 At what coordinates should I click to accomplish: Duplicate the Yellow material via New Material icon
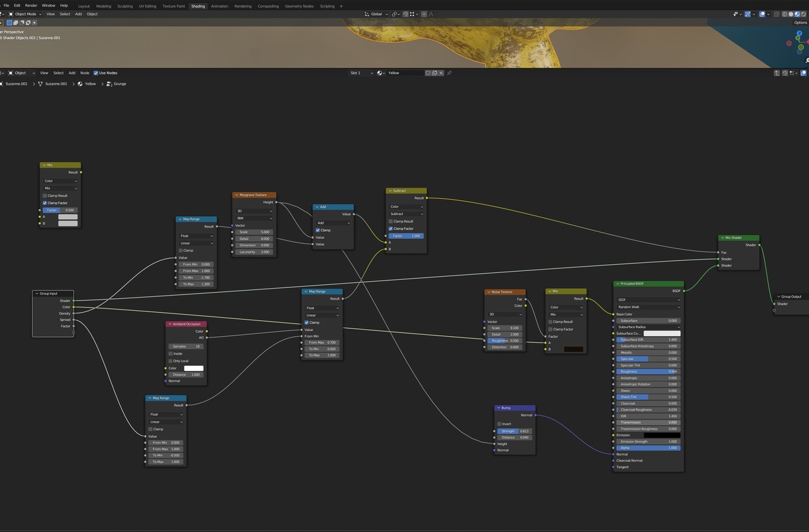pos(434,73)
